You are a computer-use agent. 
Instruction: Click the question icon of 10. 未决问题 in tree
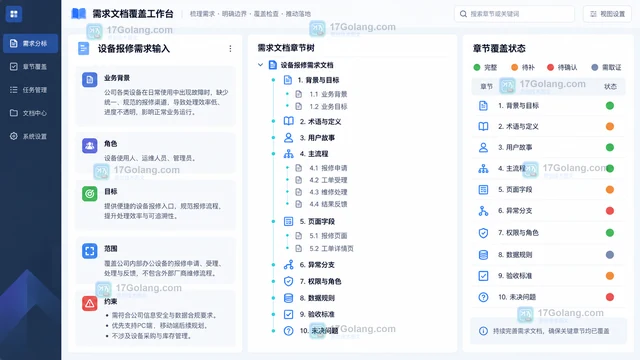click(288, 331)
